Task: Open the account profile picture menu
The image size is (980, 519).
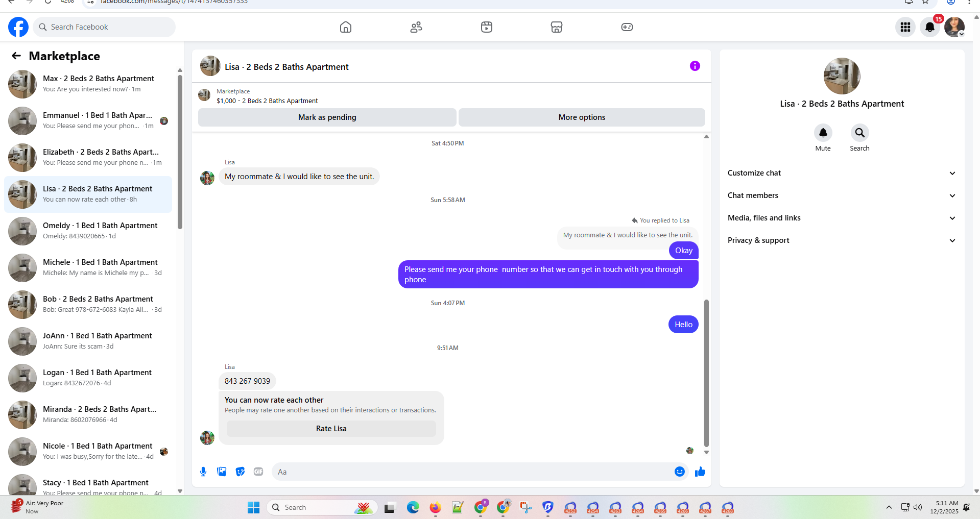Action: pyautogui.click(x=954, y=27)
